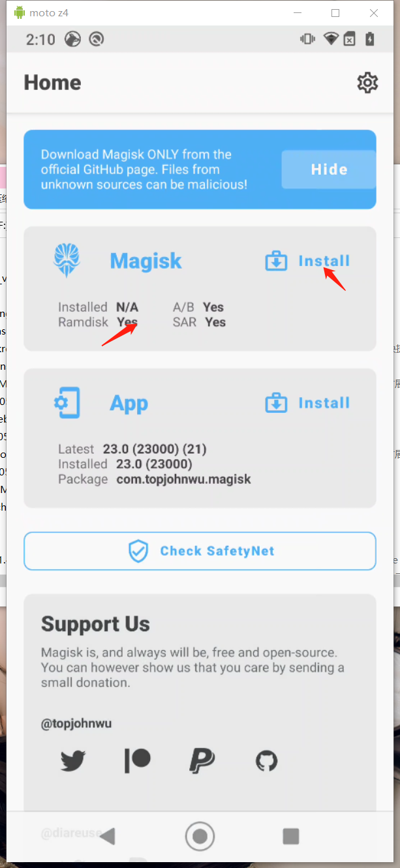Click the Magisk mask logo icon

67,261
